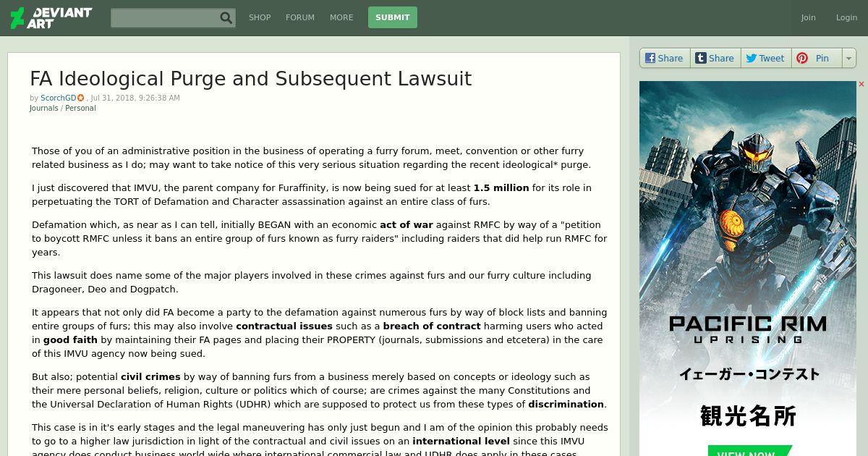868x456 pixels.
Task: Click the journal date 'Jul 31, 2018, 9:26:38 AM'
Action: click(x=135, y=98)
